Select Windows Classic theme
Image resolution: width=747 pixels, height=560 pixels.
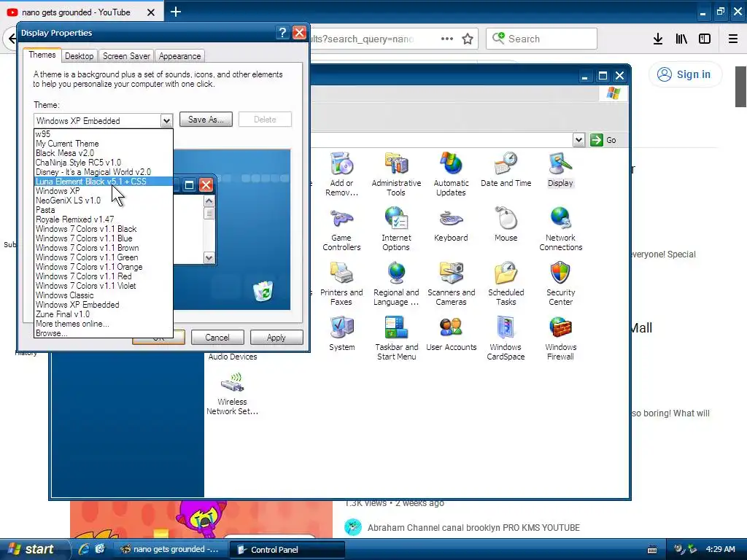coord(104,295)
